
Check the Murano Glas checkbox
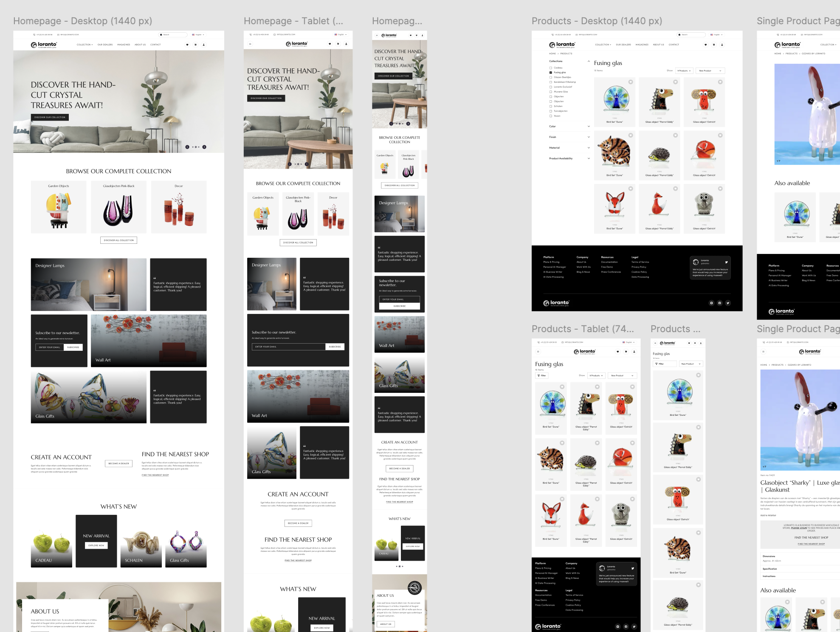(x=551, y=92)
